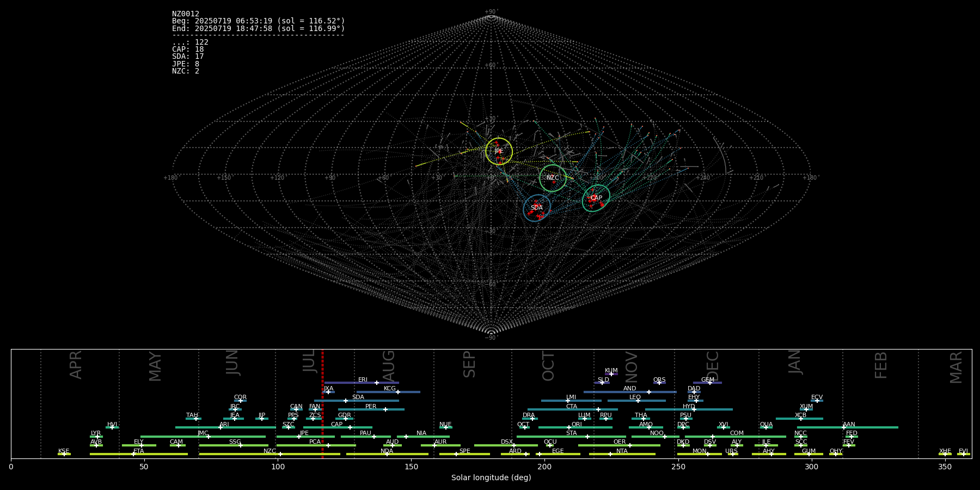980x490 pixels.
Task: Click the Beg: 20250719 06:53:19 line
Action: (x=259, y=21)
